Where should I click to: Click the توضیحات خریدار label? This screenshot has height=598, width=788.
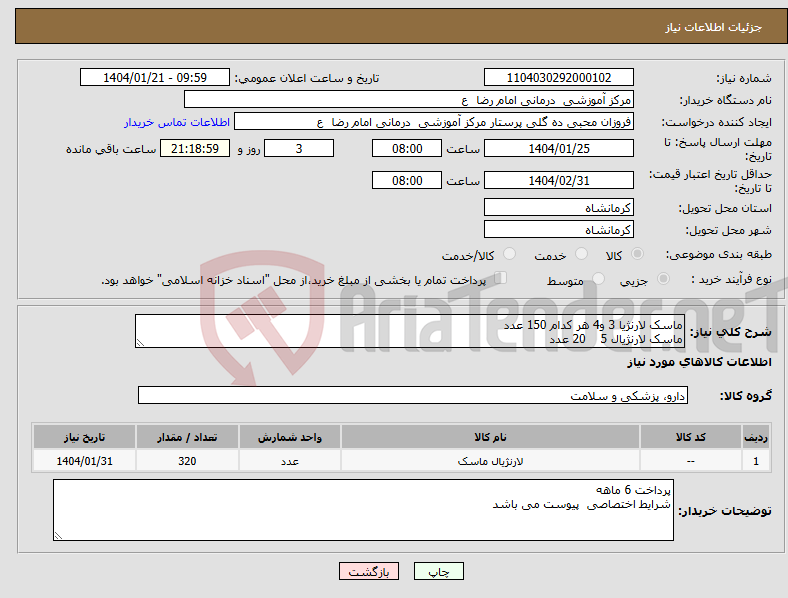(x=725, y=511)
